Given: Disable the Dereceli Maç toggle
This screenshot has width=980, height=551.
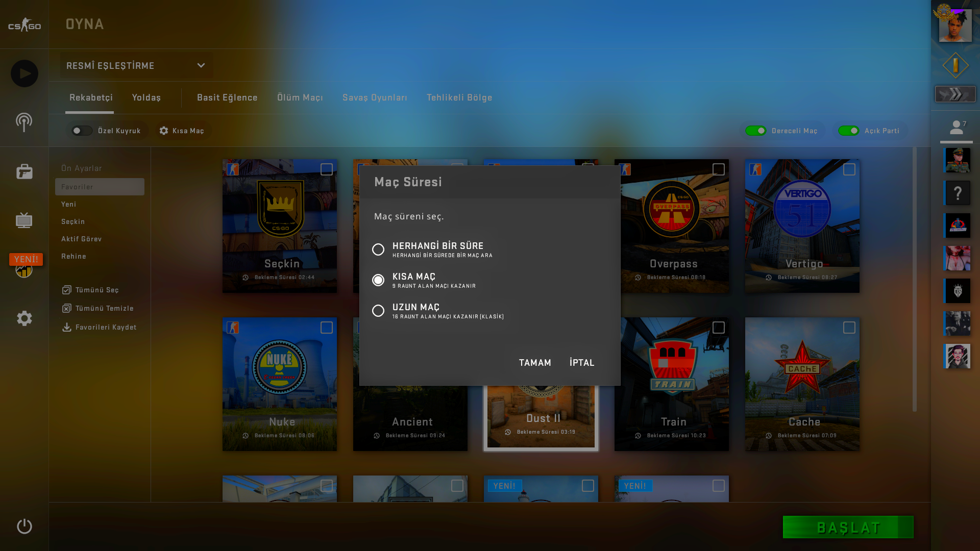Looking at the screenshot, I should (x=755, y=131).
